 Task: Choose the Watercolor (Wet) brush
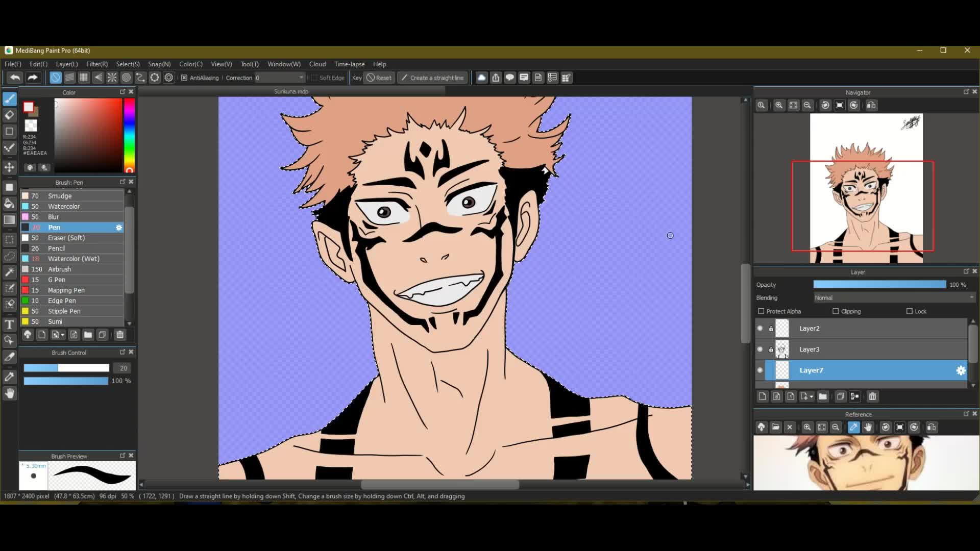point(72,259)
